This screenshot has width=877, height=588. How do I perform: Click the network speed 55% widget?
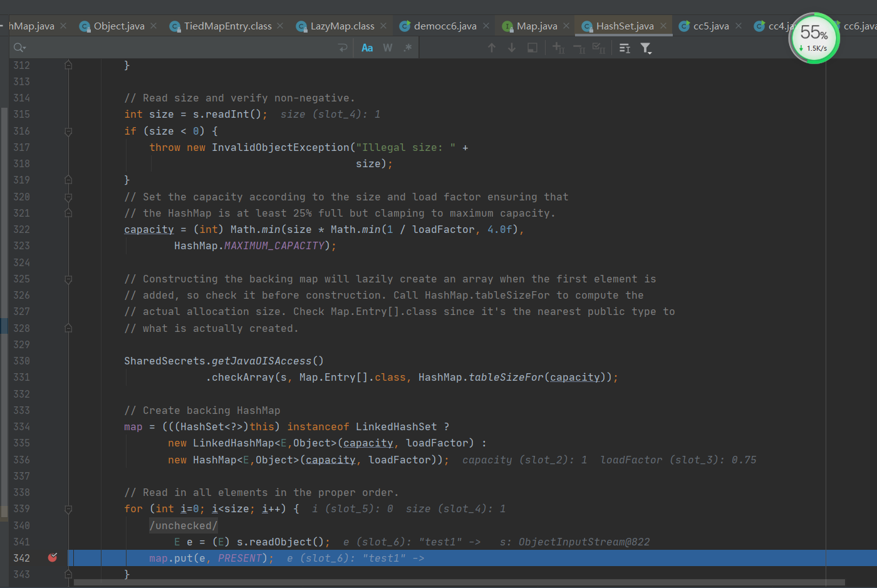(x=814, y=38)
